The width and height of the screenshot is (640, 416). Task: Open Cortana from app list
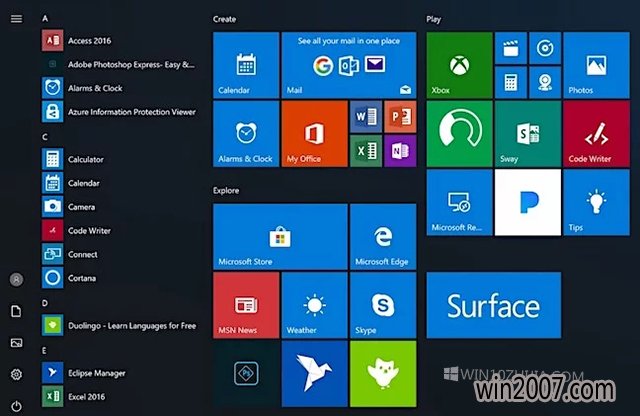coord(121,278)
